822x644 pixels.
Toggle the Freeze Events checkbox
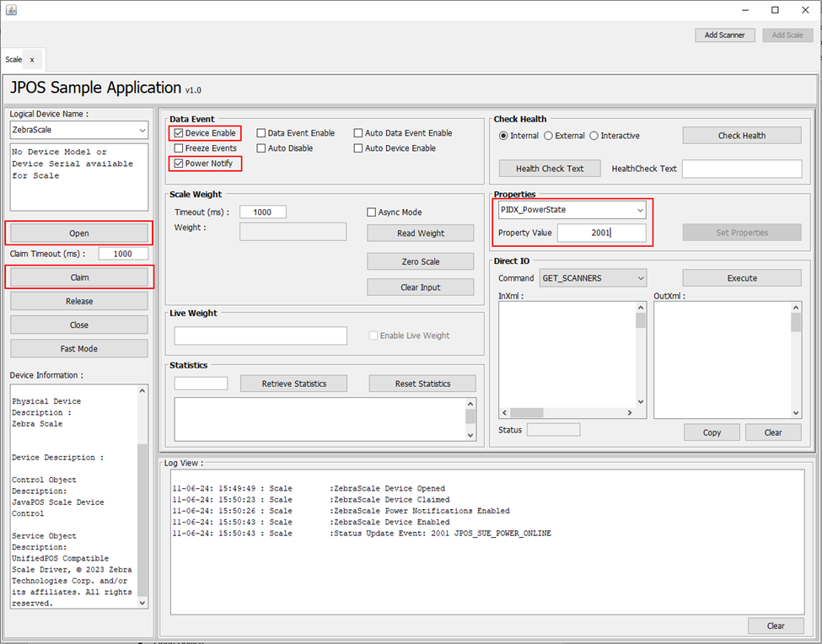[179, 148]
